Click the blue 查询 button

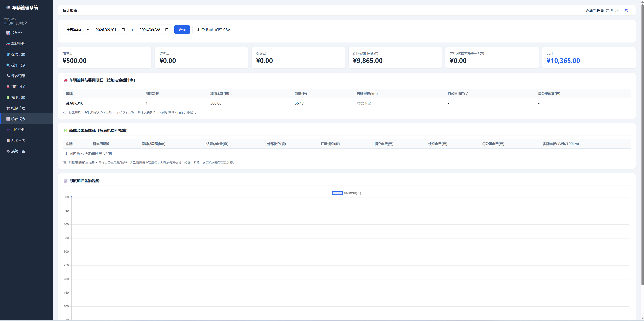click(x=182, y=30)
